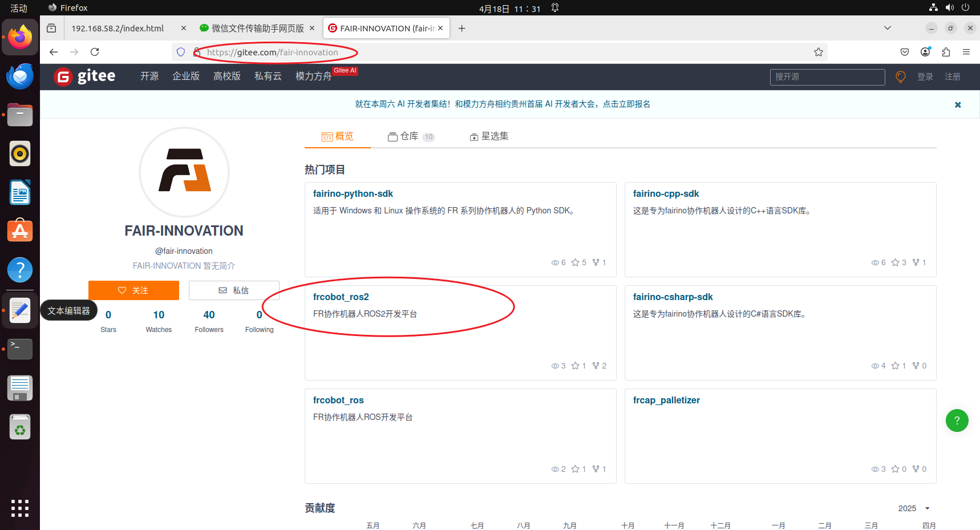
Task: Open the 星选集 tab
Action: click(x=489, y=136)
